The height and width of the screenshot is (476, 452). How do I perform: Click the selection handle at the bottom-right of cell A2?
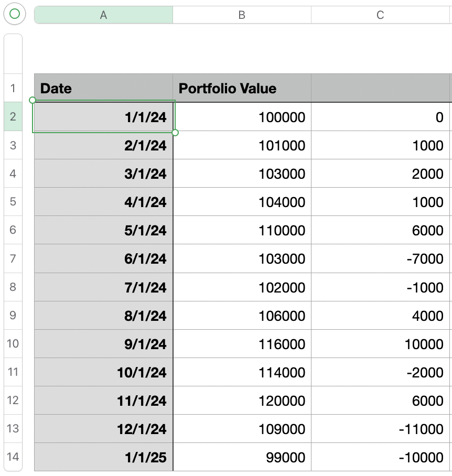click(x=175, y=133)
